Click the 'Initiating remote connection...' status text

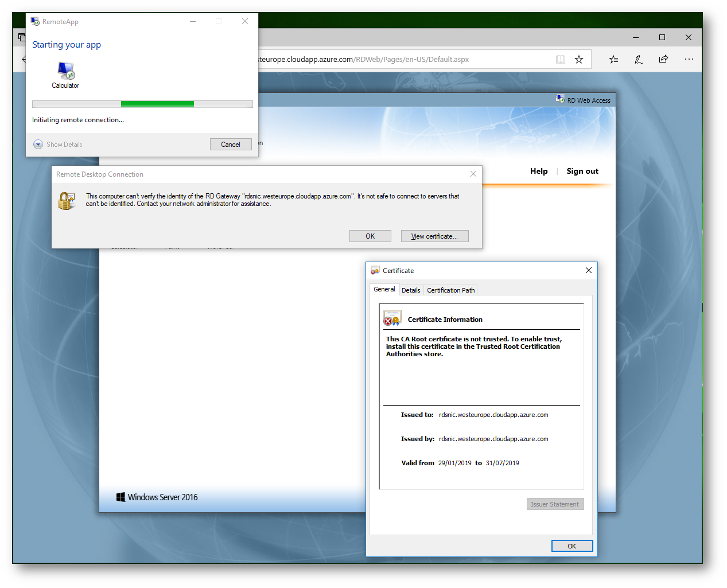78,120
